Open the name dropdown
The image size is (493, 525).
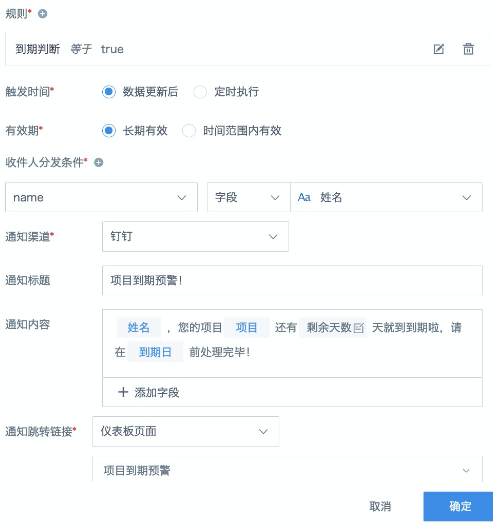101,197
